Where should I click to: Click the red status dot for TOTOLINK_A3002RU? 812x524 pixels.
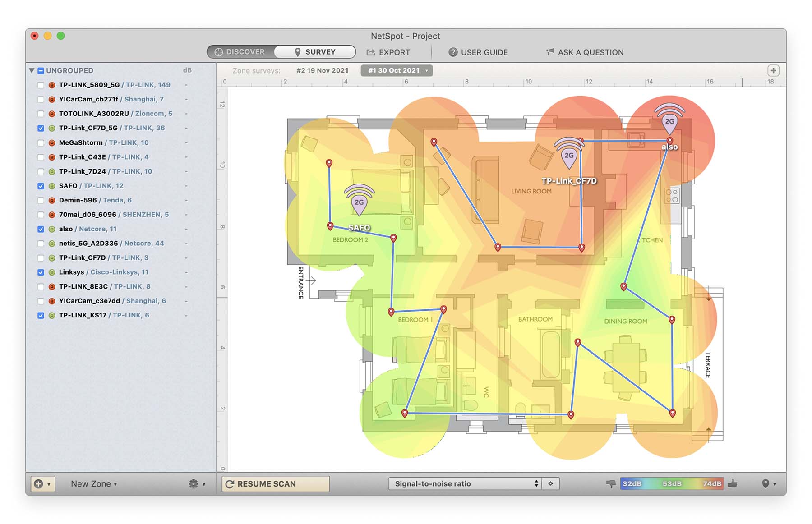pyautogui.click(x=52, y=114)
